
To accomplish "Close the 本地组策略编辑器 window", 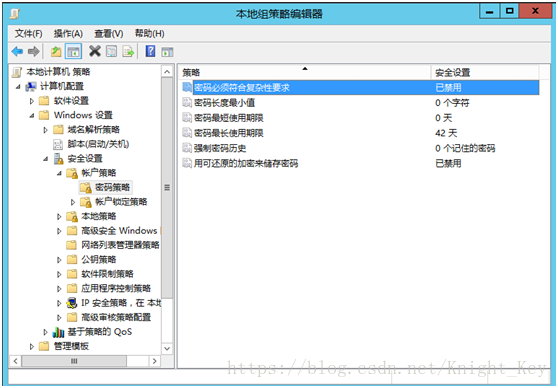I will click(x=535, y=11).
